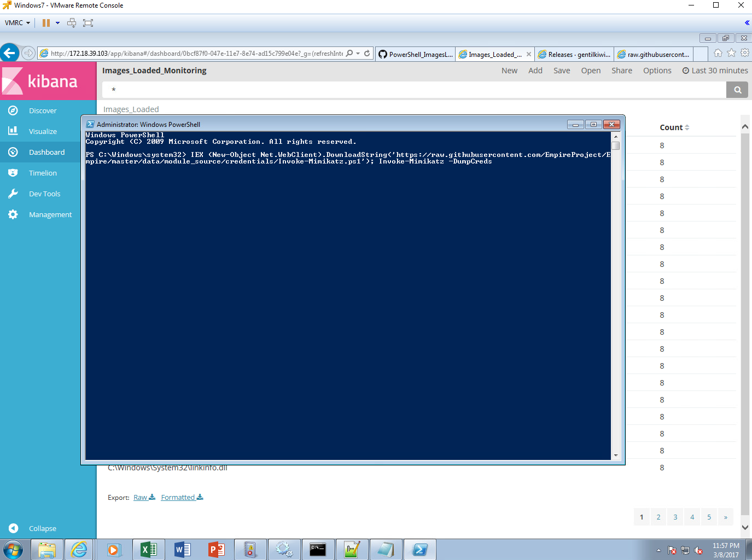The image size is (752, 560).
Task: Click the address bar search magnifier
Action: (349, 54)
